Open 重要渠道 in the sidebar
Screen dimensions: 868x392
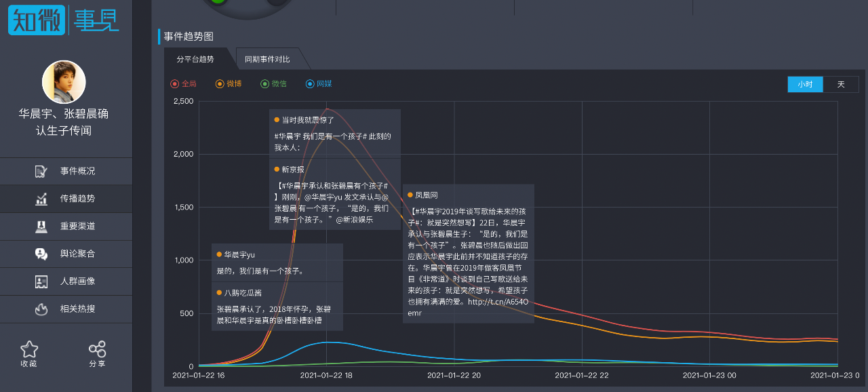66,227
